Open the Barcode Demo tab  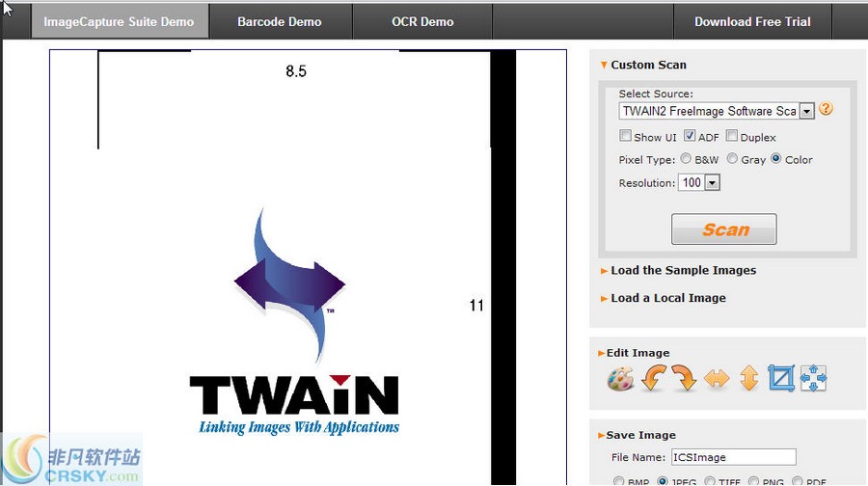coord(280,21)
